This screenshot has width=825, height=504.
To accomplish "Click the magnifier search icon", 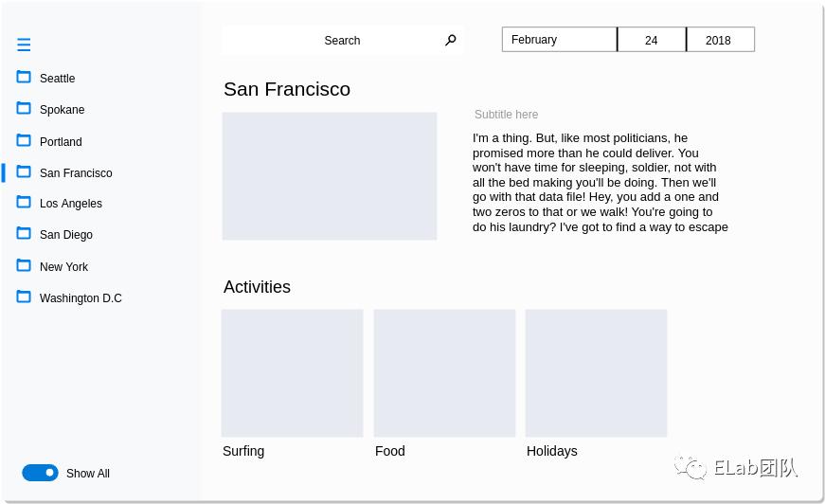I will point(450,40).
